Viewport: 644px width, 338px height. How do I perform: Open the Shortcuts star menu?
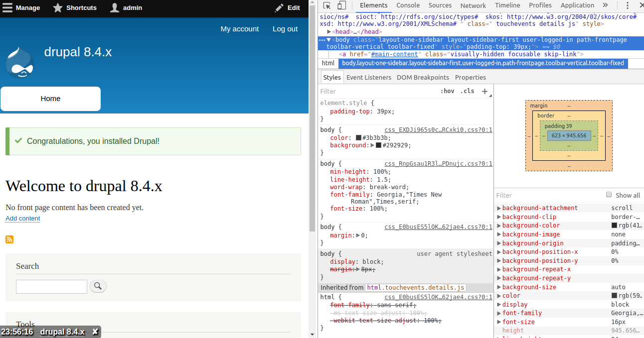(x=75, y=8)
